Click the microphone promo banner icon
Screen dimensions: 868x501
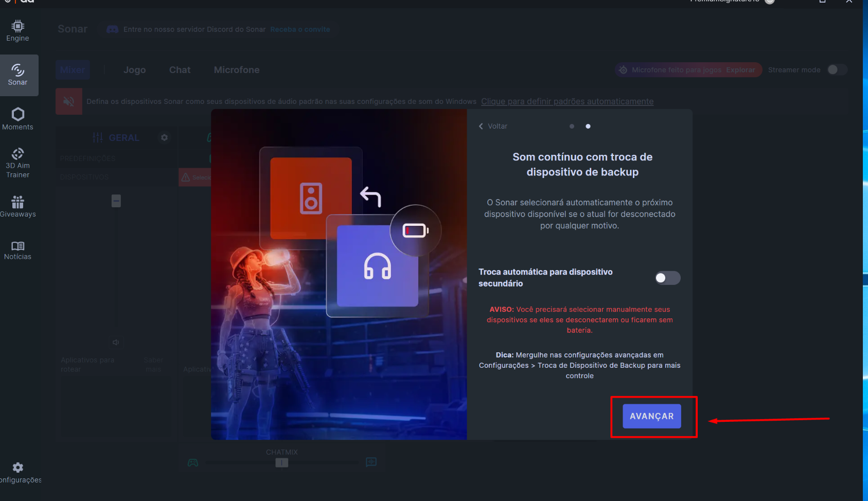(x=623, y=70)
